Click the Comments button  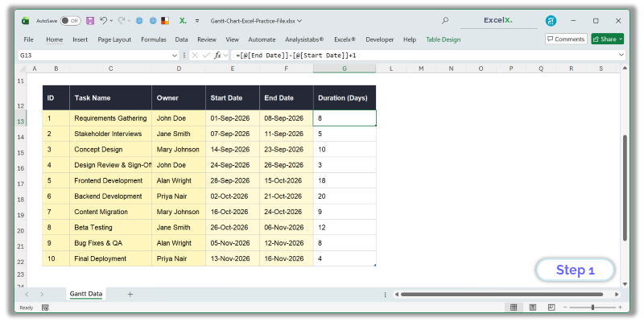point(566,39)
